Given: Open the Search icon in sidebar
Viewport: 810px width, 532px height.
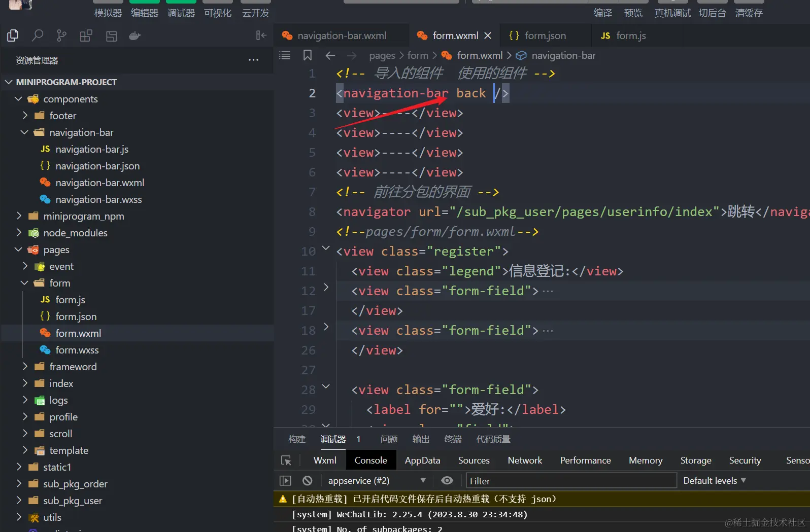Looking at the screenshot, I should click(37, 36).
